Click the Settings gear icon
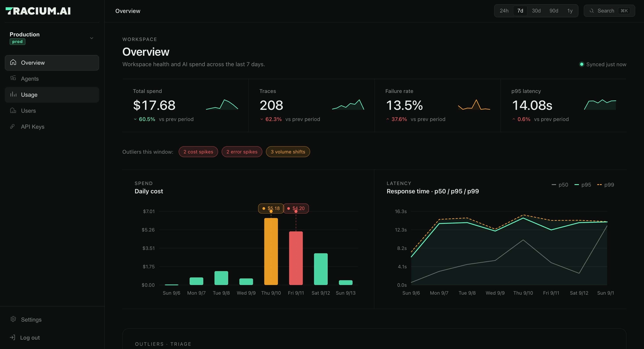The width and height of the screenshot is (644, 349). [13, 319]
